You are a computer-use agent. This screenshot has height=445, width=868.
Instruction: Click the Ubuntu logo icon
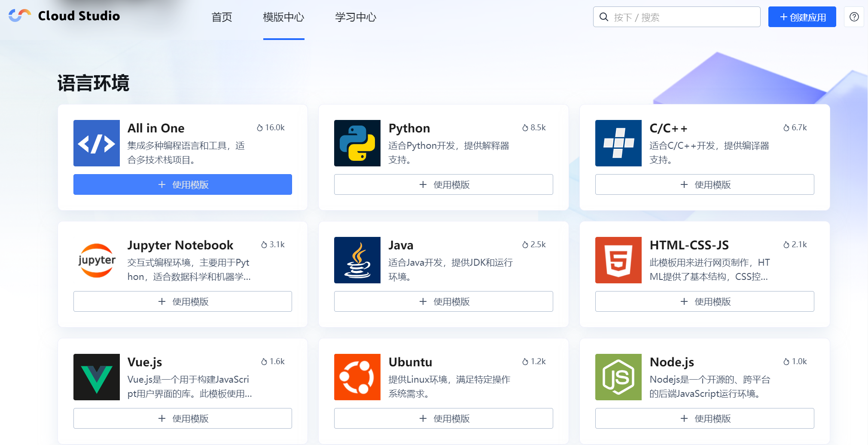(x=357, y=377)
